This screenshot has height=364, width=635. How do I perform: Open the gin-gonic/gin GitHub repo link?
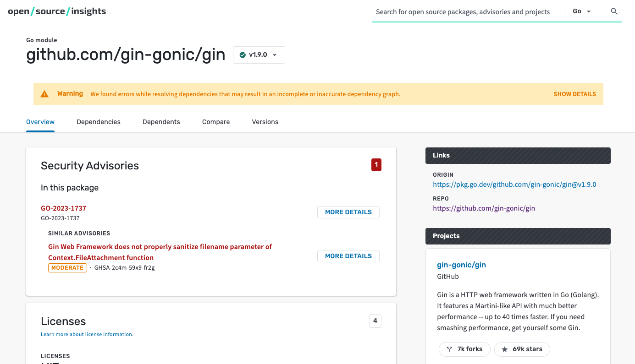(484, 208)
